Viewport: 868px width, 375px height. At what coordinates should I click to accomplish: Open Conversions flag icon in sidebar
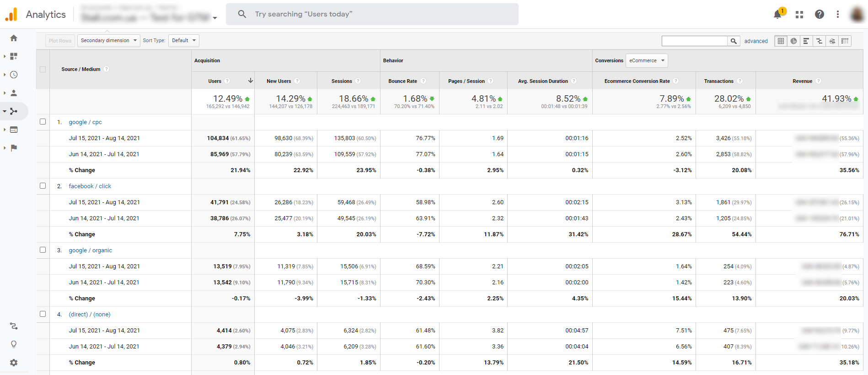[x=14, y=148]
